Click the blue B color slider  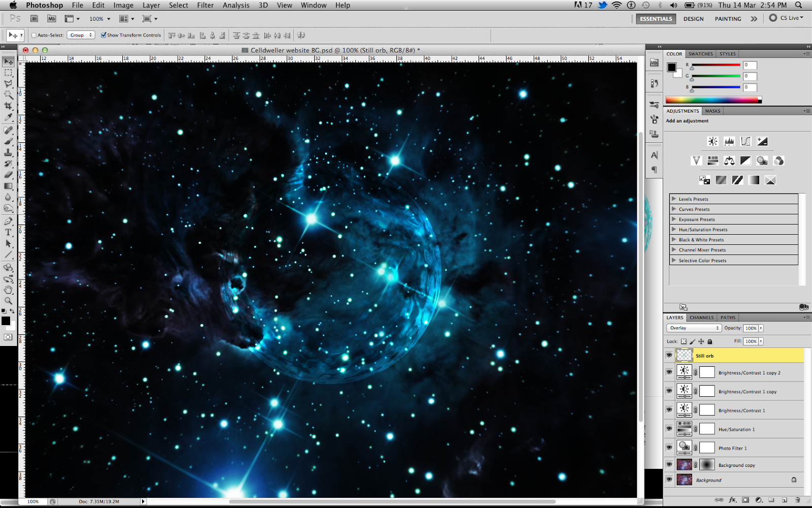pos(716,87)
